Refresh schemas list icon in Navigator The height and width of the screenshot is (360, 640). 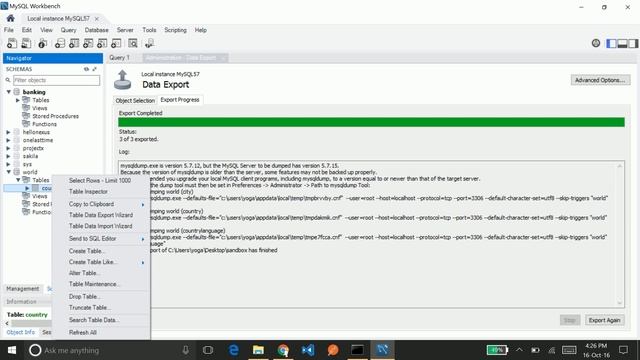[87, 69]
